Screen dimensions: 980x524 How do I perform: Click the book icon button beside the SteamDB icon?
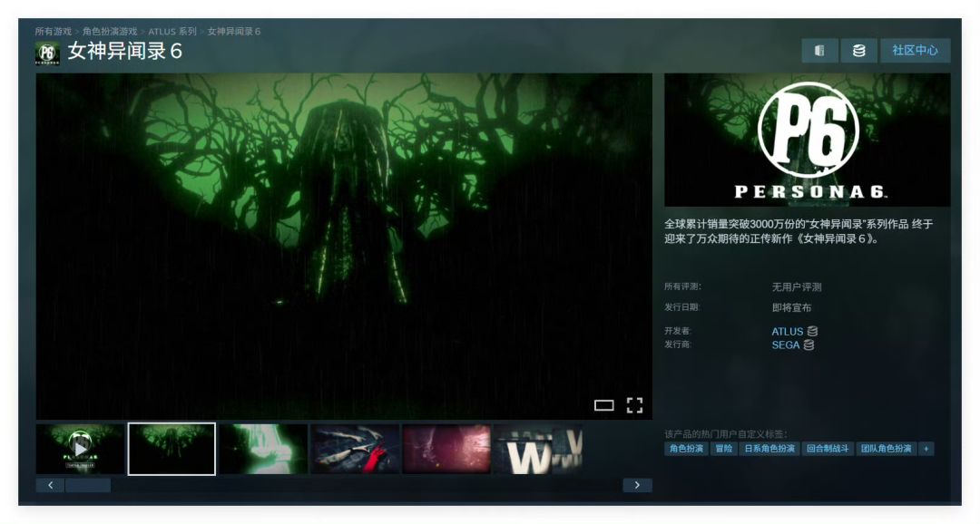(819, 51)
